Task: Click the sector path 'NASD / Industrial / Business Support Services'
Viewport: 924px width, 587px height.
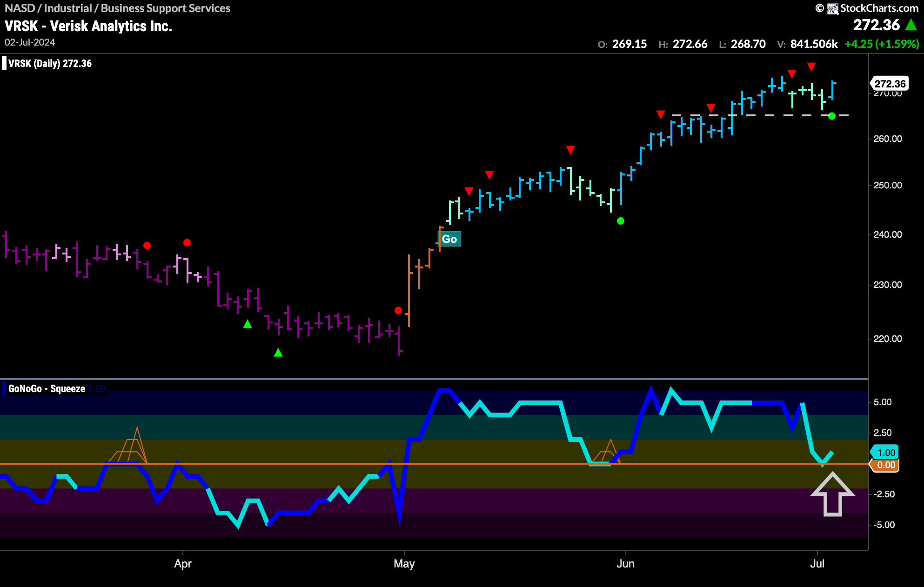Action: pos(118,8)
